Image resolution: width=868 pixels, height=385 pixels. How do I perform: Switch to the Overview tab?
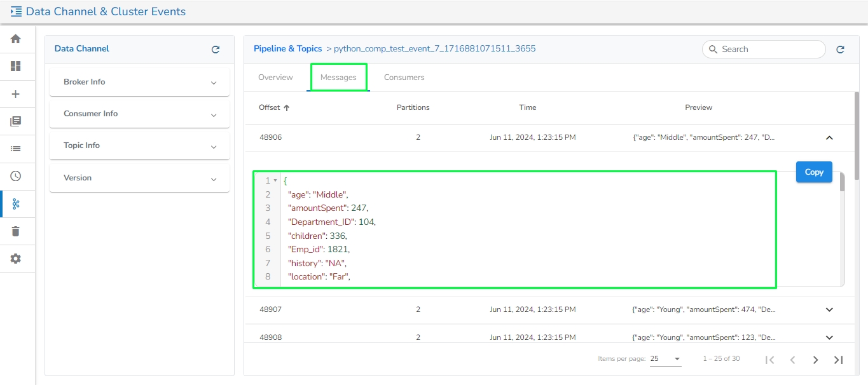275,78
